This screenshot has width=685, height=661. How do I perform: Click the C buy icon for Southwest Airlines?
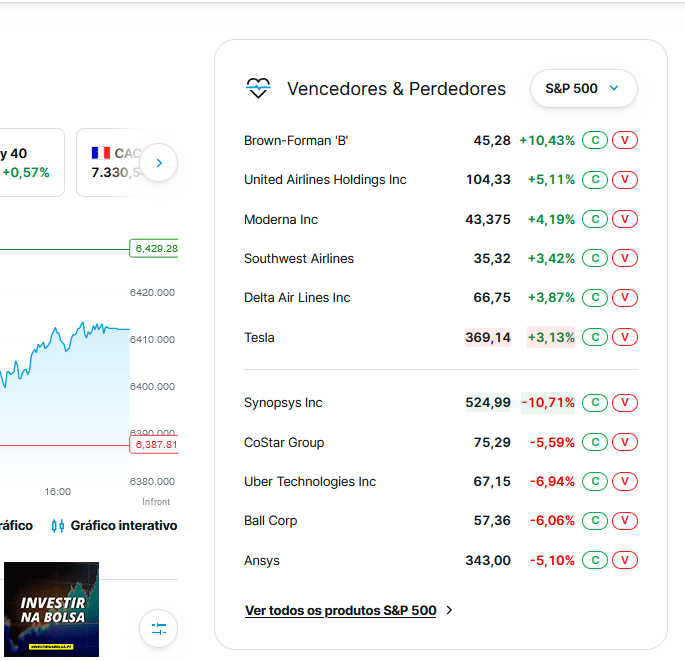click(x=595, y=258)
